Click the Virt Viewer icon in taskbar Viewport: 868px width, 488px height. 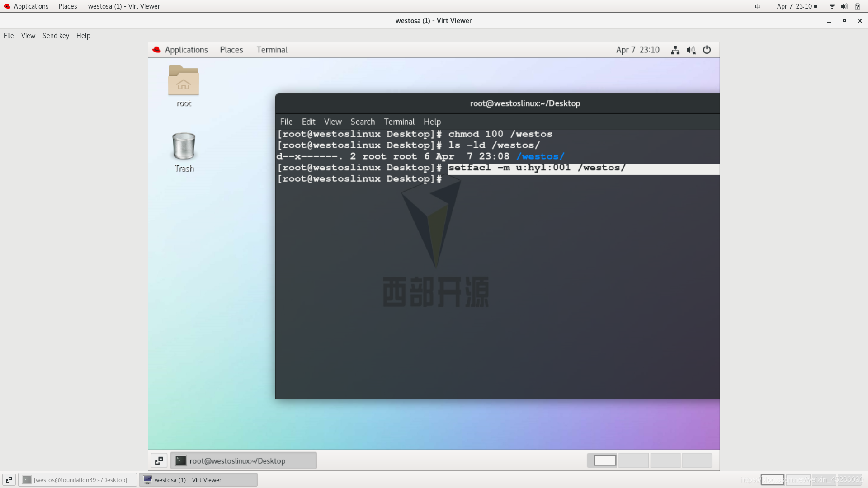point(148,480)
